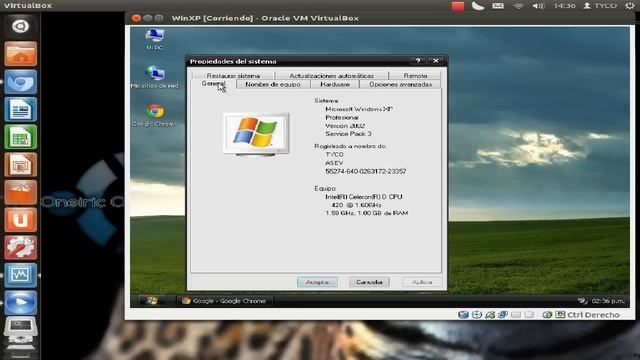Image resolution: width=640 pixels, height=360 pixels.
Task: Click the VirtualBox hard disk activity indicator
Action: click(x=463, y=315)
